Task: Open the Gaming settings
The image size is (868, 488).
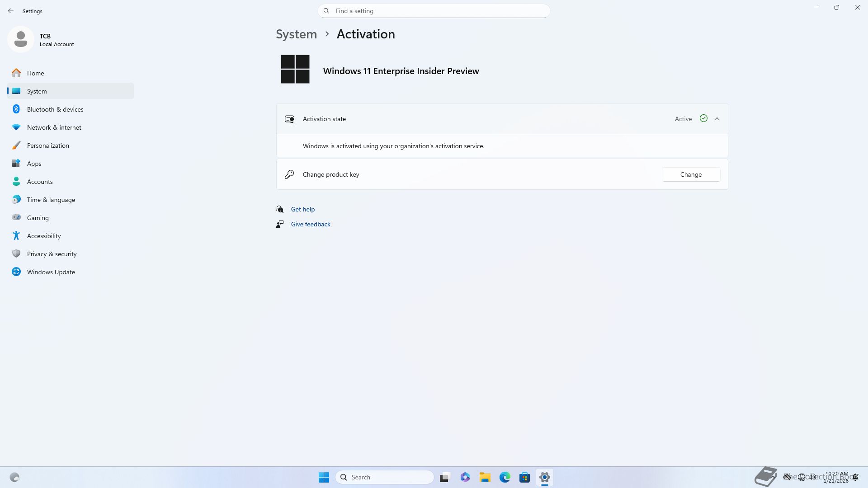Action: click(x=38, y=218)
